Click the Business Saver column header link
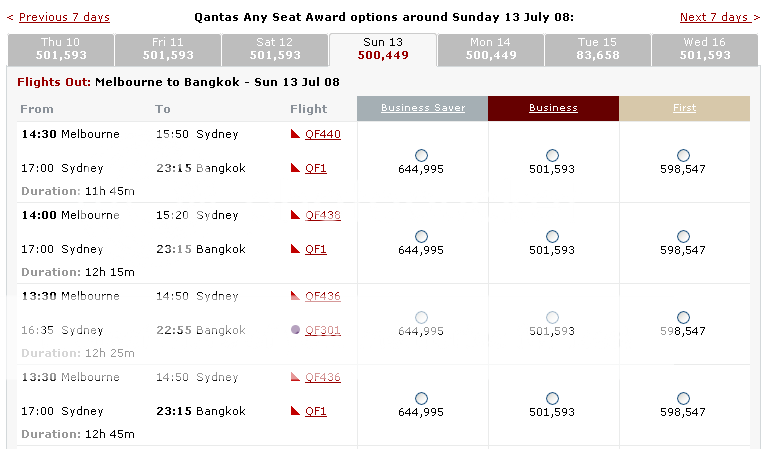Image resolution: width=771 pixels, height=449 pixels. coord(423,108)
